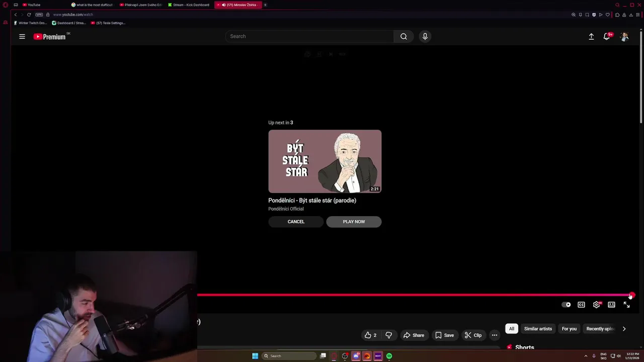The image size is (644, 362).
Task: Create a Clip of the video
Action: click(x=473, y=335)
